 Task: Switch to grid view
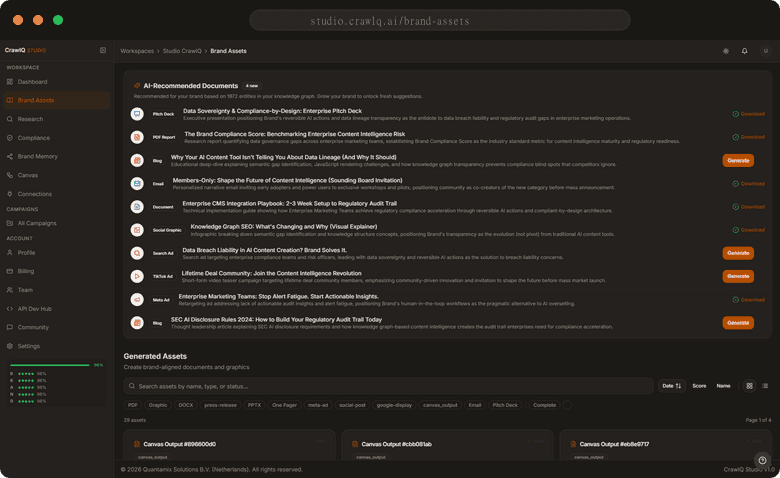pos(749,386)
